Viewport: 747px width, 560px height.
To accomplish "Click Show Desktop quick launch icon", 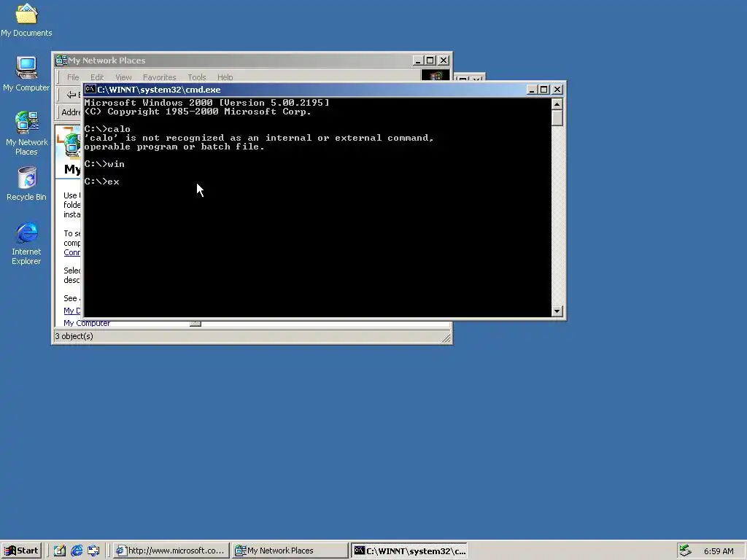I will (x=59, y=551).
